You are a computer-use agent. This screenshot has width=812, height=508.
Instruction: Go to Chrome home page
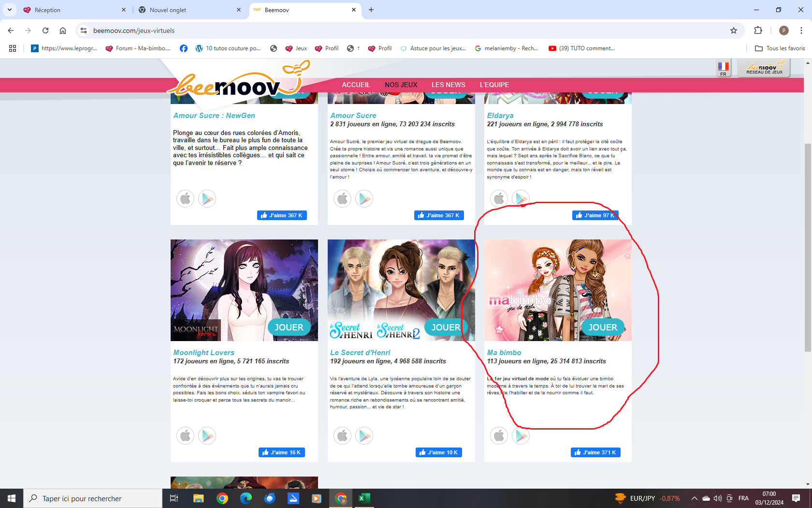[x=63, y=30]
